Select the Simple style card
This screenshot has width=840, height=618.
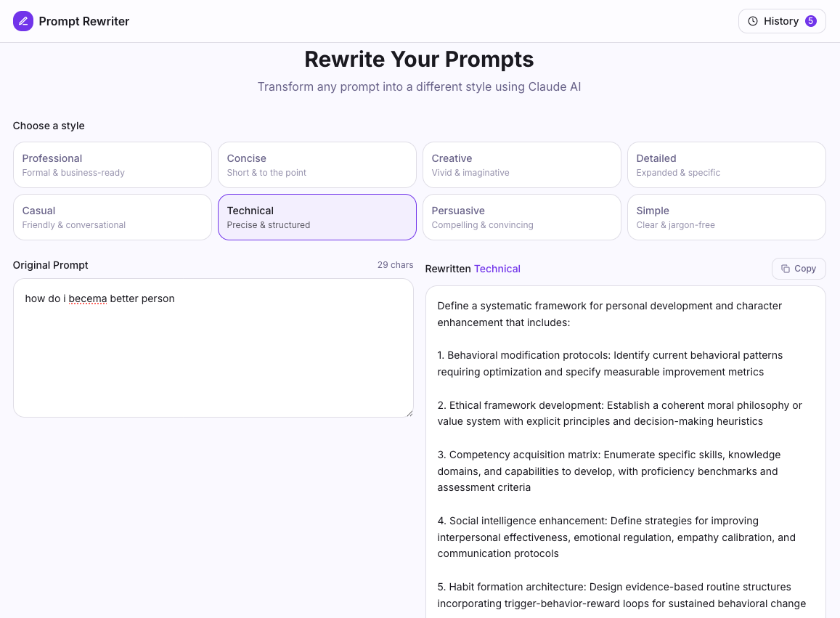click(x=726, y=217)
